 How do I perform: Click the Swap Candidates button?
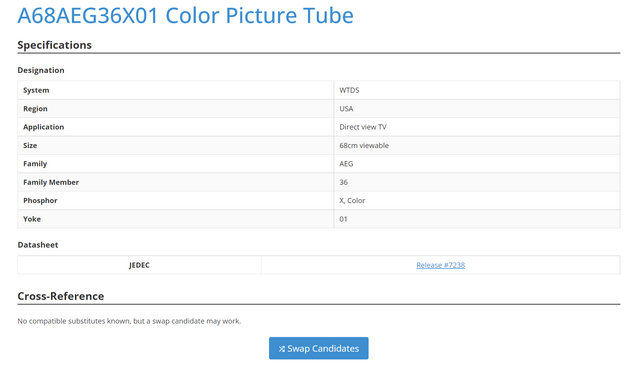coord(318,348)
